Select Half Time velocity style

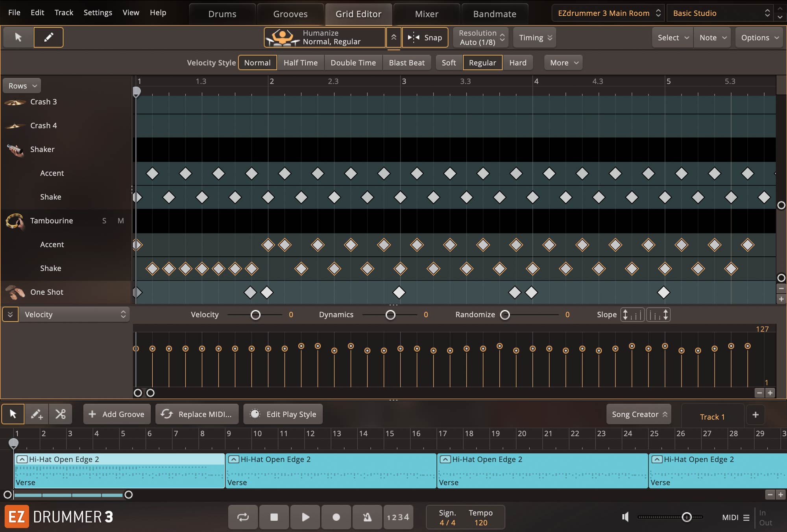coord(300,63)
